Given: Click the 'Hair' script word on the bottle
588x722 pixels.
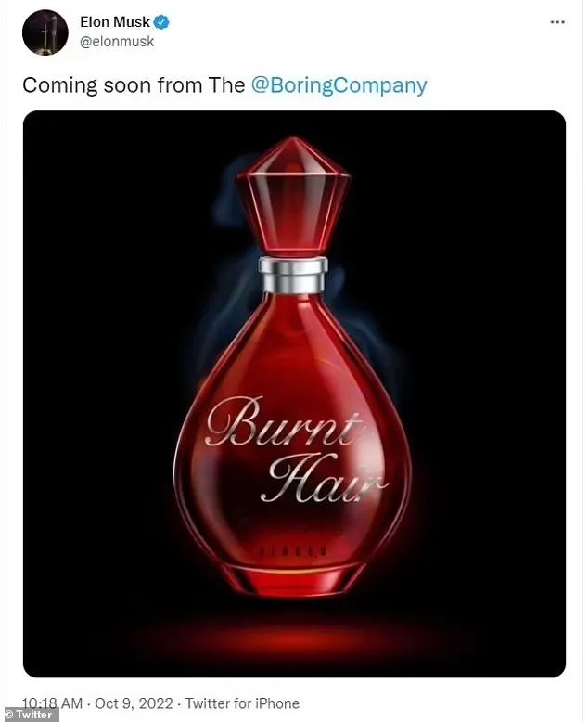Looking at the screenshot, I should pos(324,479).
